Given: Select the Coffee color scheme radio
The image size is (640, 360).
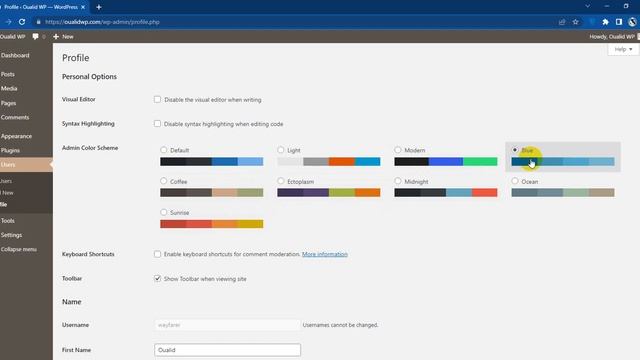Looking at the screenshot, I should pos(164,180).
